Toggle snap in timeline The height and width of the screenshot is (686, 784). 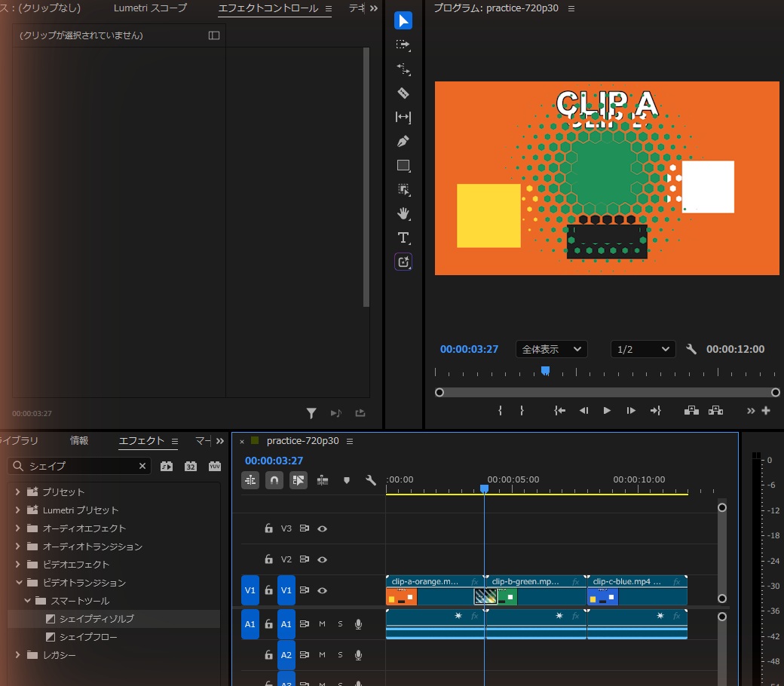(x=274, y=480)
